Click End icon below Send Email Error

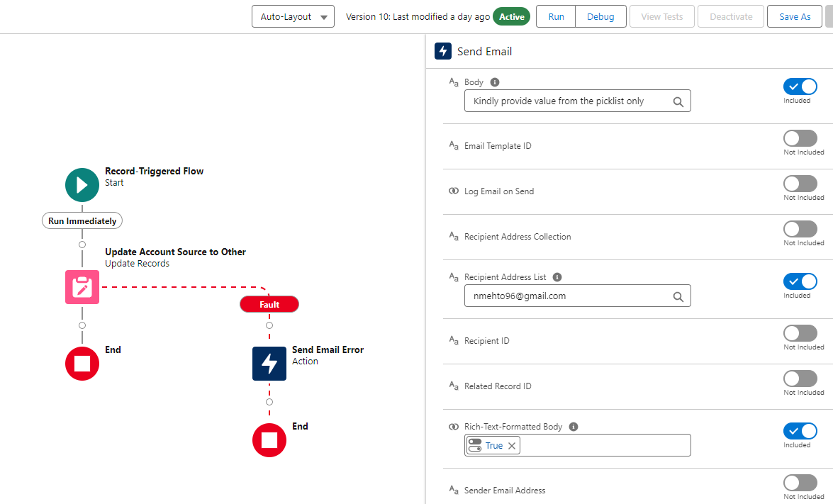[x=269, y=440]
